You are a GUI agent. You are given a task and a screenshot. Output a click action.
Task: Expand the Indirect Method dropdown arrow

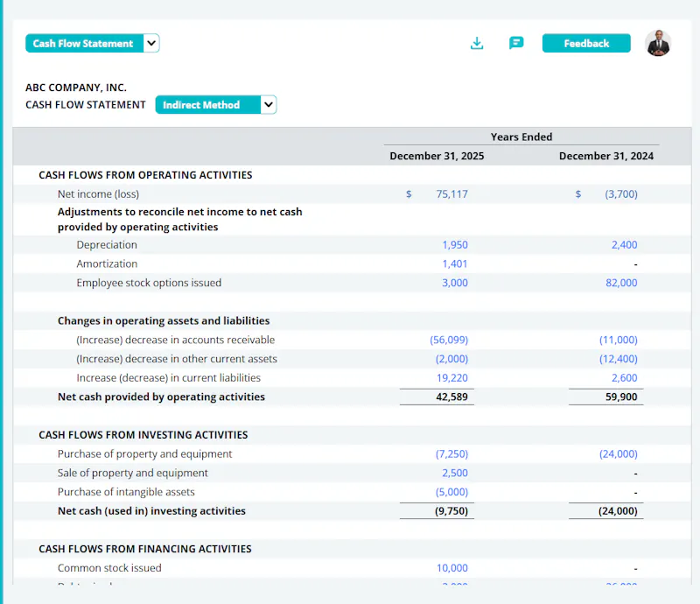[269, 105]
